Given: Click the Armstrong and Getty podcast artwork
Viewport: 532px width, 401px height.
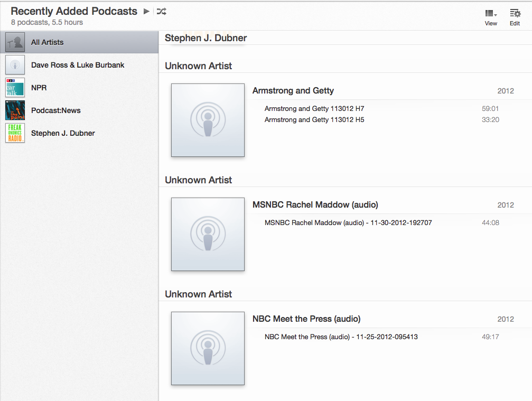Looking at the screenshot, I should pyautogui.click(x=208, y=120).
